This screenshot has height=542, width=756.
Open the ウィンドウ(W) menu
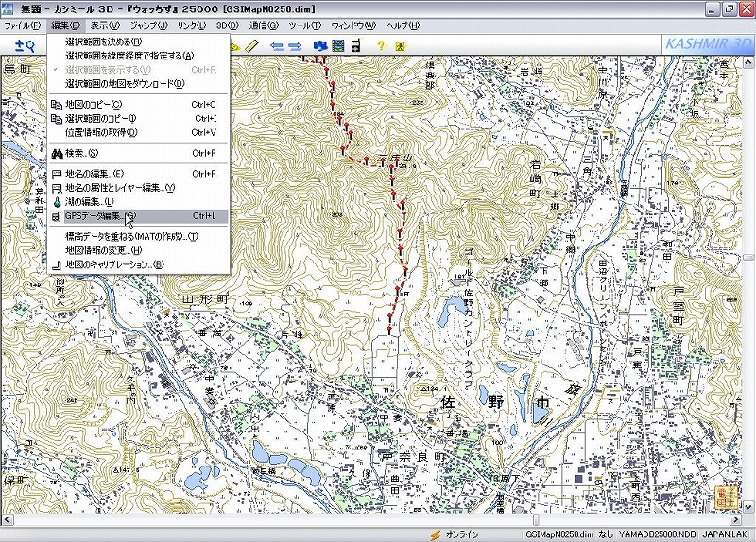(x=353, y=25)
